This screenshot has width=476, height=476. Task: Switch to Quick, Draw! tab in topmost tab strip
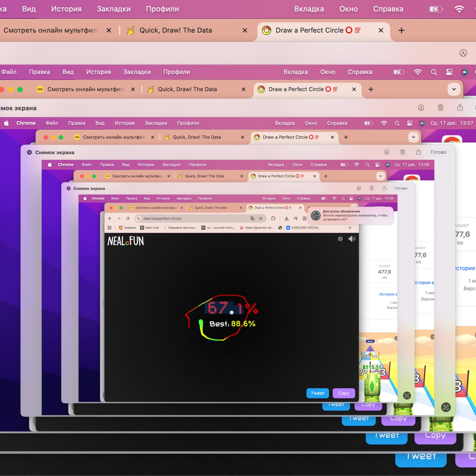(176, 30)
